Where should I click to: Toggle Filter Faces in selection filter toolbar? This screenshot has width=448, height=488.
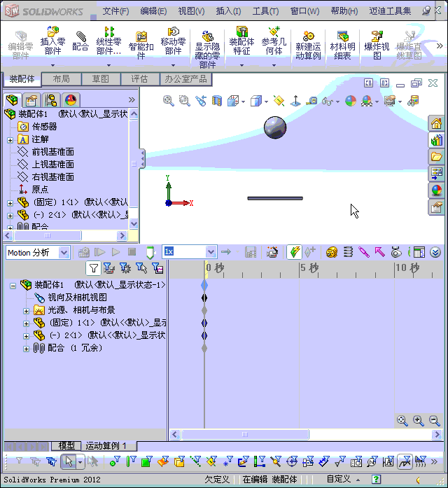147,461
